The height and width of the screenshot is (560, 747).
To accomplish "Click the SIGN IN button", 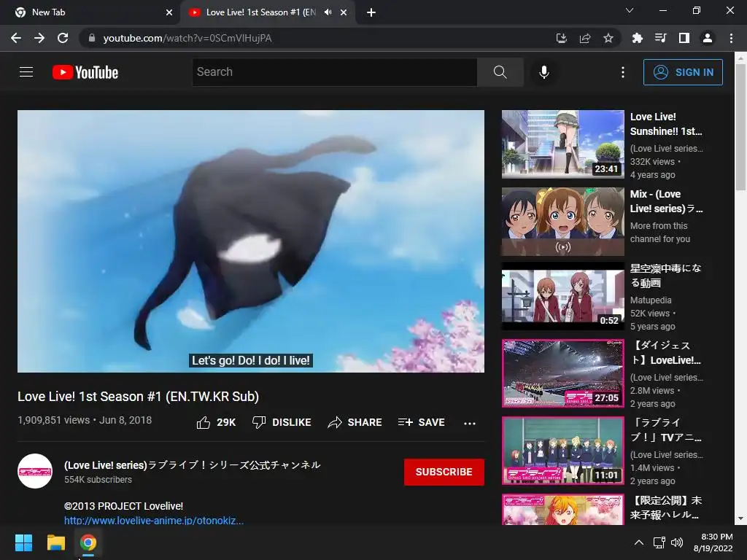I will click(683, 72).
